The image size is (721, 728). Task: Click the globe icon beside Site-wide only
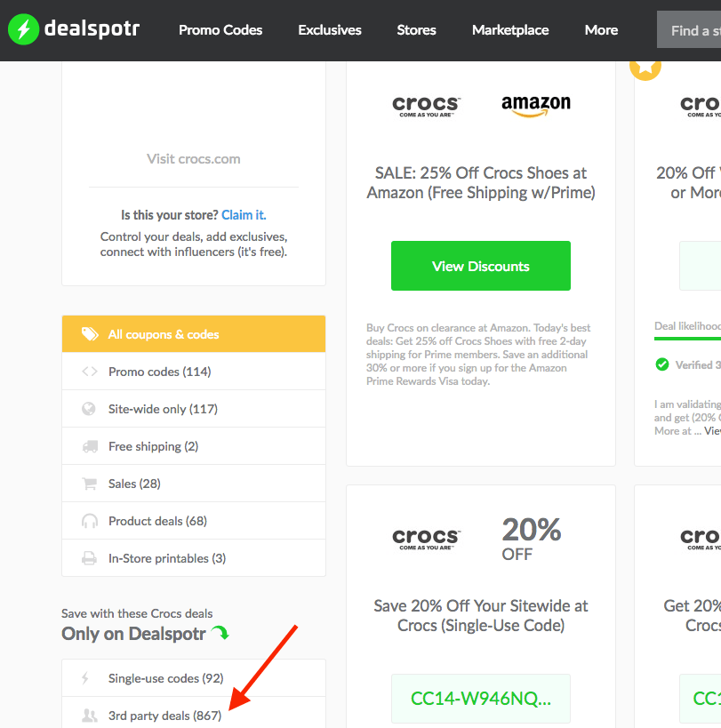(89, 409)
